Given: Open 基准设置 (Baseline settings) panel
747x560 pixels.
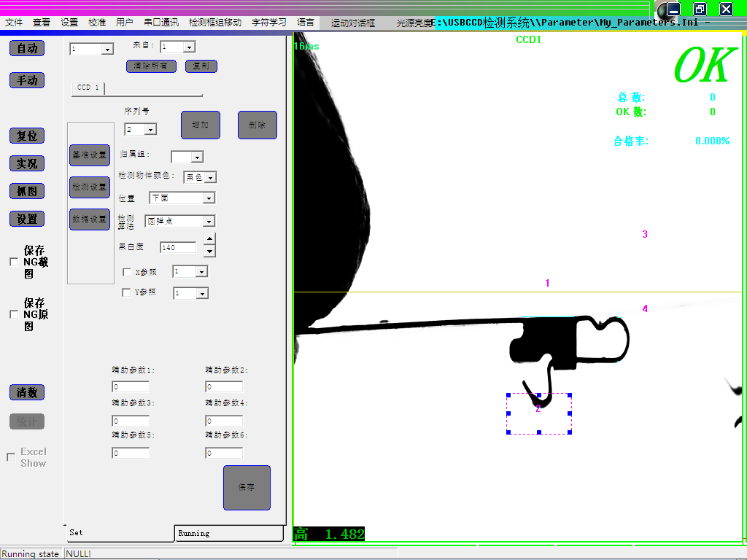Looking at the screenshot, I should (x=89, y=155).
